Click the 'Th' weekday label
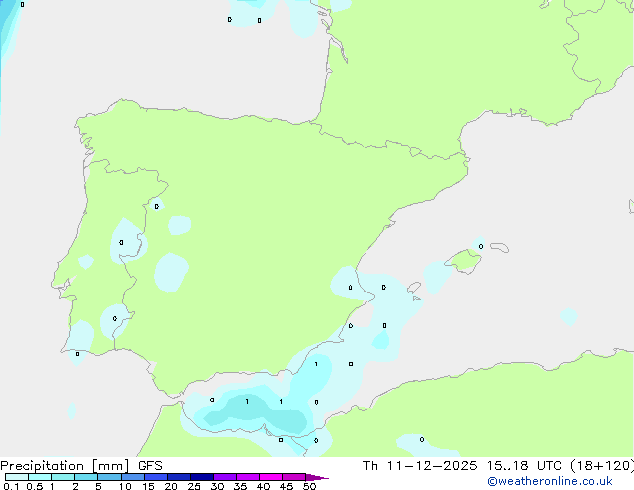Screen dimensions: 634x490 point(370,466)
